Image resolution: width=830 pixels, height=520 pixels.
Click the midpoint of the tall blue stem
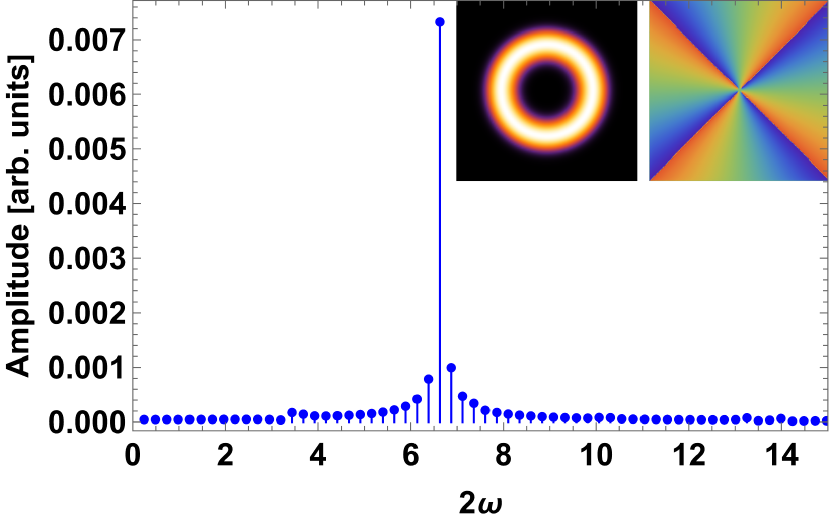point(440,220)
